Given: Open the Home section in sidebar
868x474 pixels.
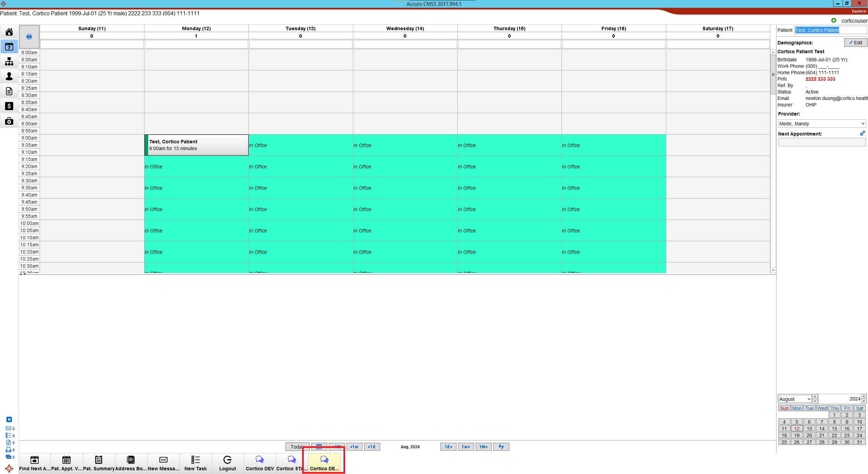Looking at the screenshot, I should point(9,32).
